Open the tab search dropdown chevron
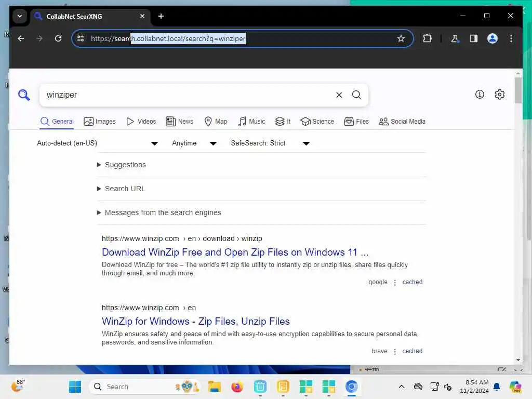Viewport: 532px width, 399px height. click(x=20, y=16)
